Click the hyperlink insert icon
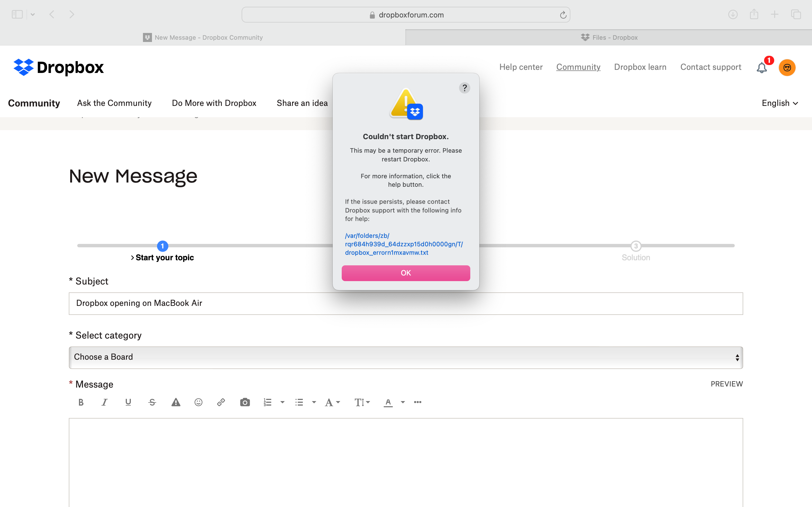The width and height of the screenshot is (812, 507). (221, 402)
